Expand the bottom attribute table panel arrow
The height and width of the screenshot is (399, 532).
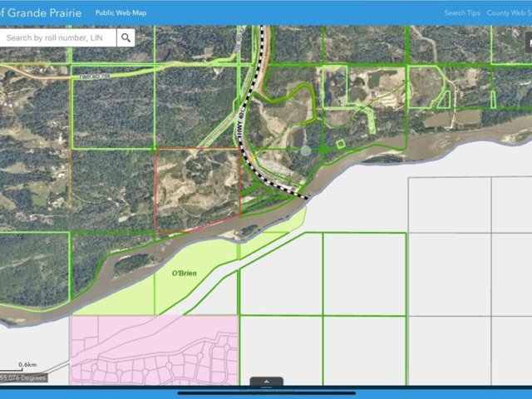(x=266, y=382)
